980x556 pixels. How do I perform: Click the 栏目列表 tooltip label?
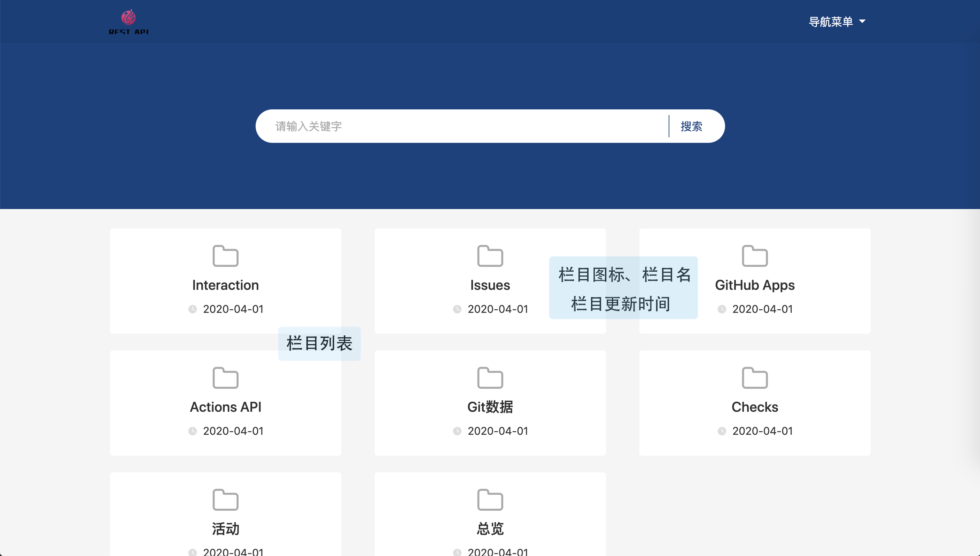(x=319, y=343)
